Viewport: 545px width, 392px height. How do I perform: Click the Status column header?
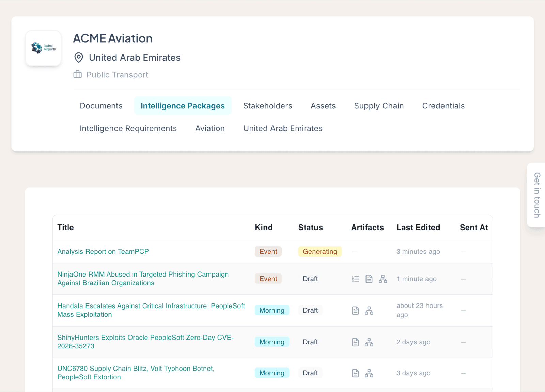tap(311, 228)
